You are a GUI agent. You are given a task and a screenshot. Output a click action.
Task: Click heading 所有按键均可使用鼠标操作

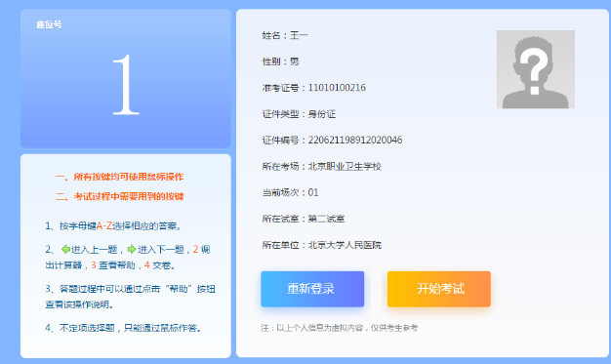pos(129,177)
